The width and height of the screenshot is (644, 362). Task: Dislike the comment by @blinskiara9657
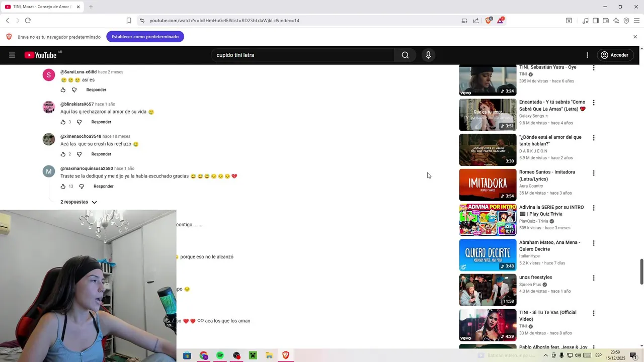pyautogui.click(x=79, y=122)
